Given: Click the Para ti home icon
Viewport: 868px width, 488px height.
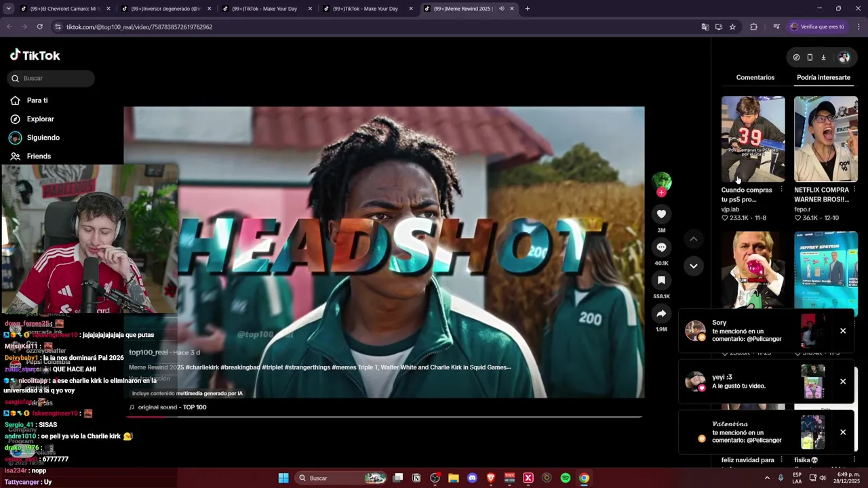Looking at the screenshot, I should pos(15,100).
